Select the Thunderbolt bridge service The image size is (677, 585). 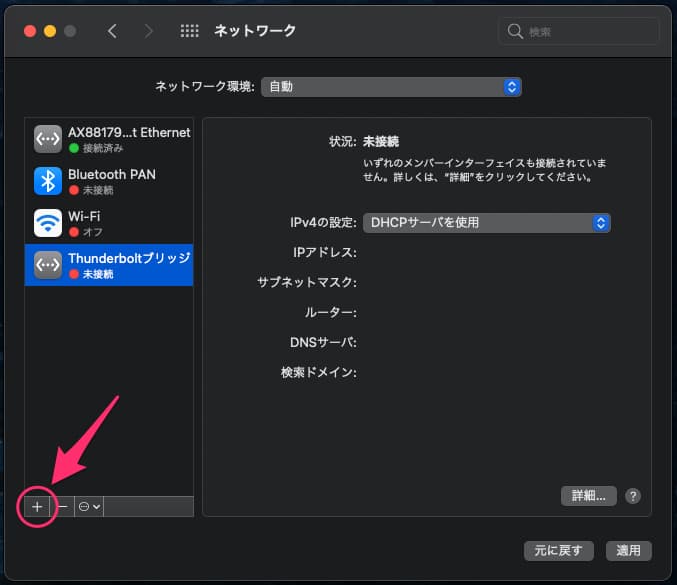109,265
